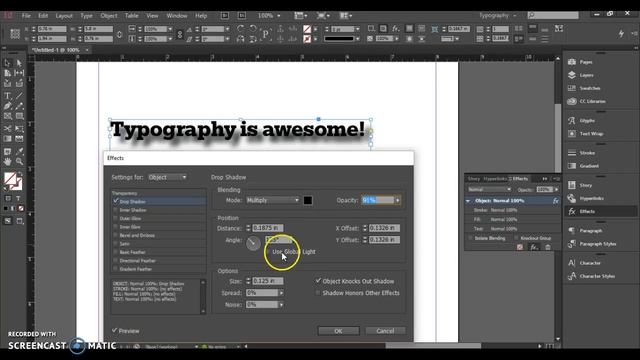The width and height of the screenshot is (640, 360).
Task: Open the Opacity slider arrow in dialog
Action: pyautogui.click(x=397, y=200)
